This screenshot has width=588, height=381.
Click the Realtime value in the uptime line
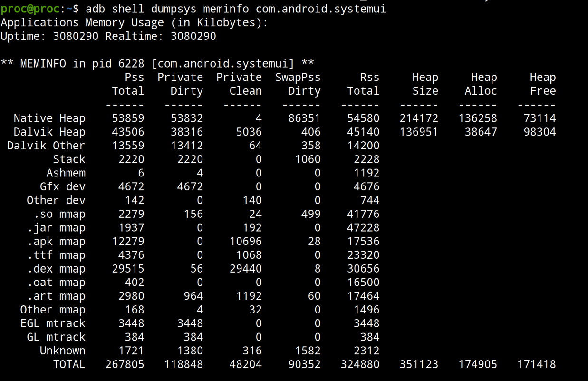point(193,36)
